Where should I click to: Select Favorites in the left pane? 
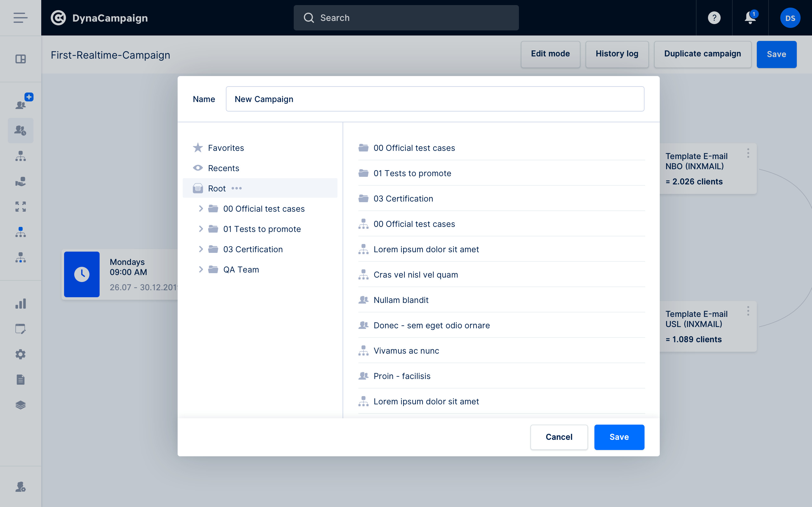pos(226,148)
